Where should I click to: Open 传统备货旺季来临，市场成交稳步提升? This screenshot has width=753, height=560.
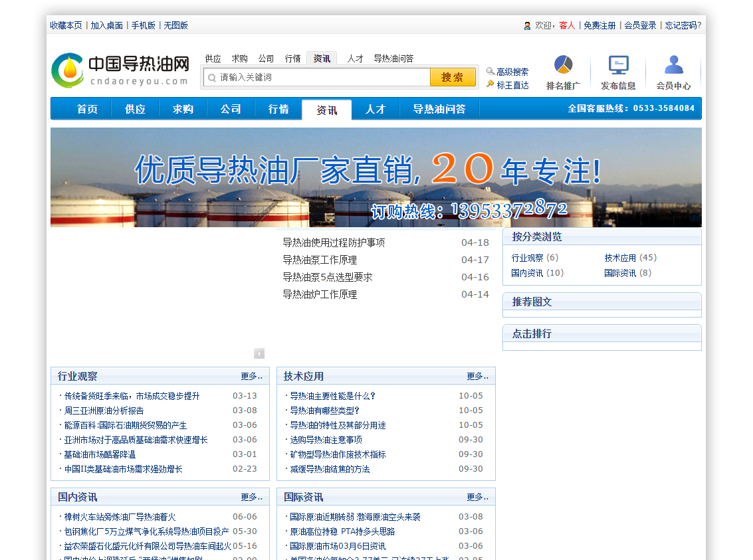[x=132, y=396]
